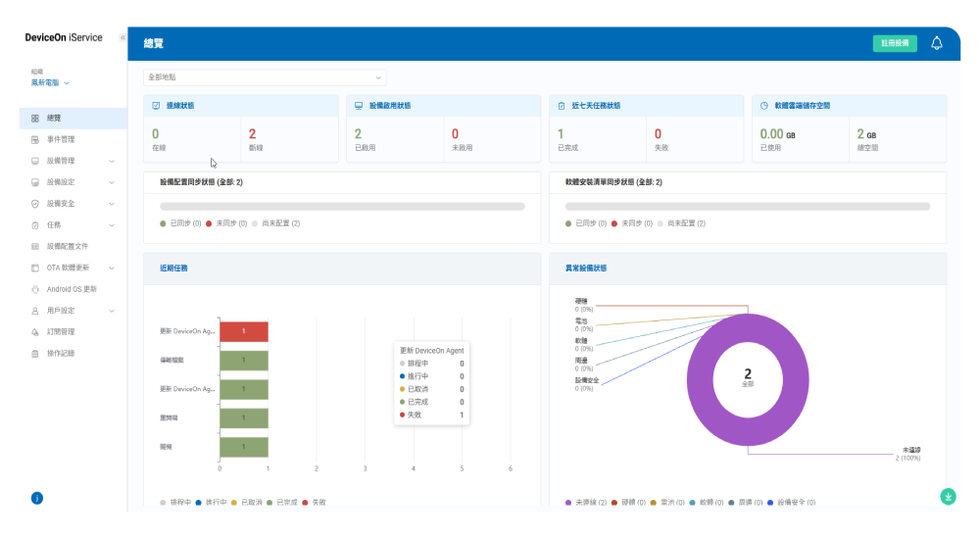The height and width of the screenshot is (539, 980).
Task: Select 總覽 in the sidebar
Action: (55, 118)
